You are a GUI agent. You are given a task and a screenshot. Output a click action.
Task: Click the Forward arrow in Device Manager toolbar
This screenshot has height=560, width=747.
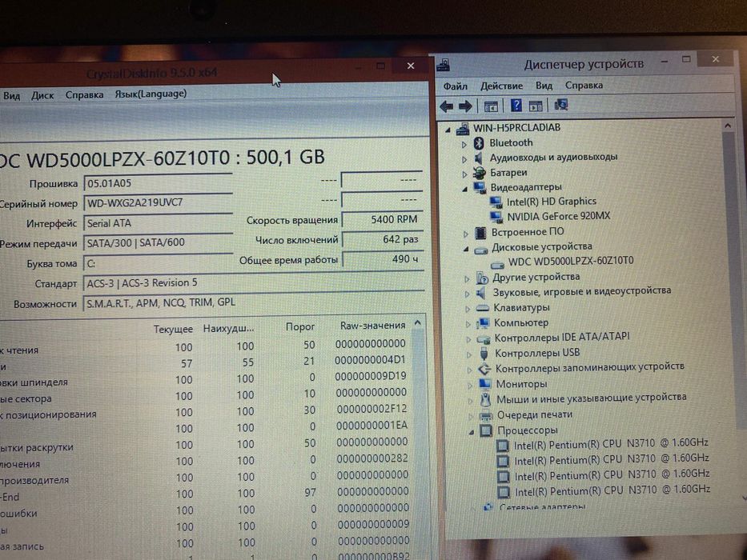(465, 106)
